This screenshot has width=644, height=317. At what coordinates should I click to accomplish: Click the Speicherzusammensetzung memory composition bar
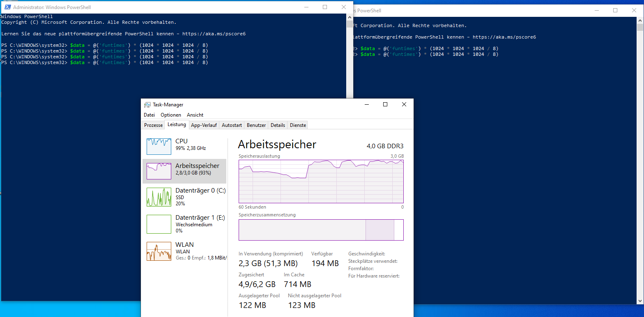(321, 230)
